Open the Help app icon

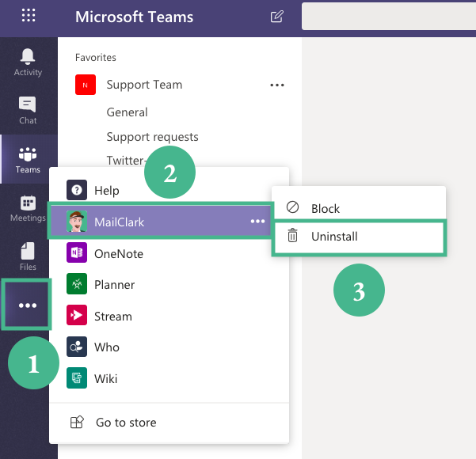pyautogui.click(x=77, y=190)
